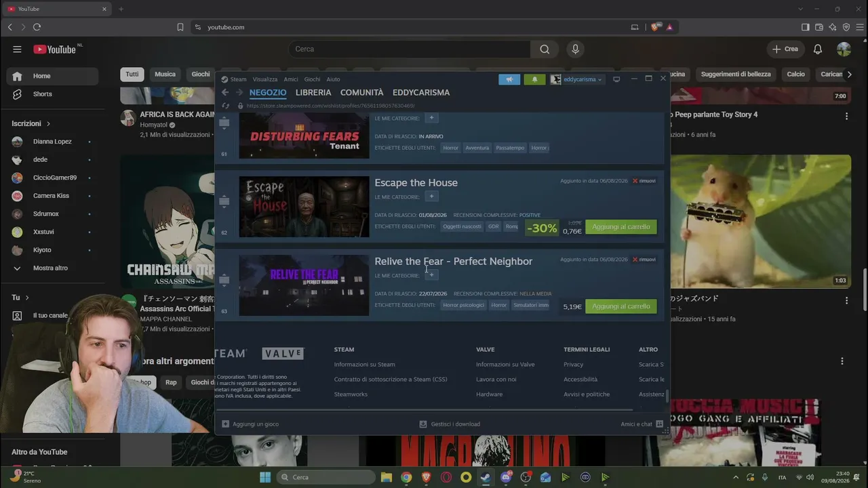
Task: Go forward in Steam navigation
Action: (x=239, y=92)
